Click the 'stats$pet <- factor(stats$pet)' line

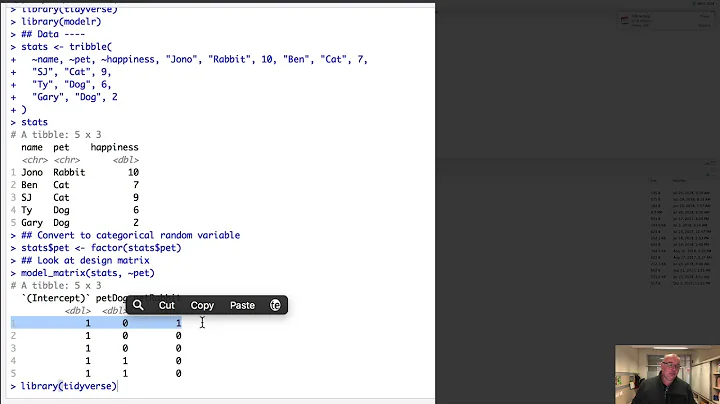[101, 248]
